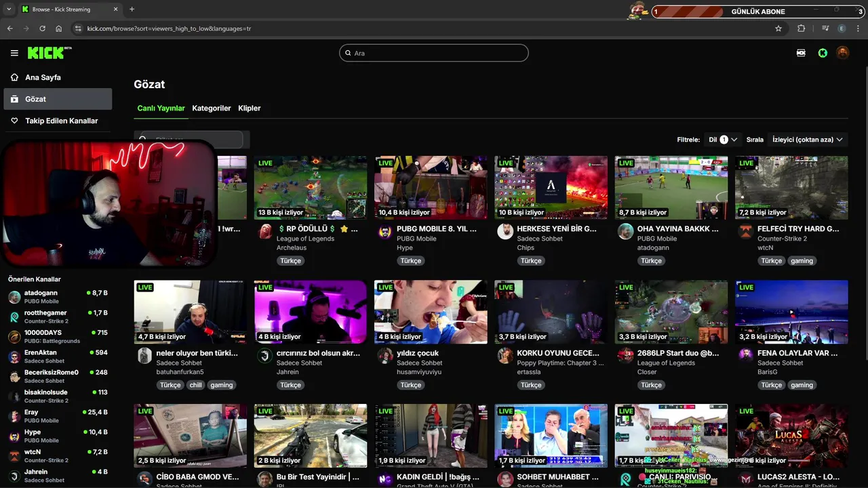Screen dimensions: 868x488
Task: Open atadogann avatar in recommended channels
Action: (14, 297)
